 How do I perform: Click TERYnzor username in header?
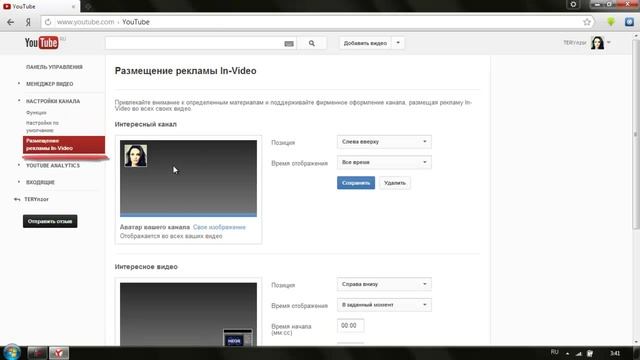pyautogui.click(x=575, y=42)
